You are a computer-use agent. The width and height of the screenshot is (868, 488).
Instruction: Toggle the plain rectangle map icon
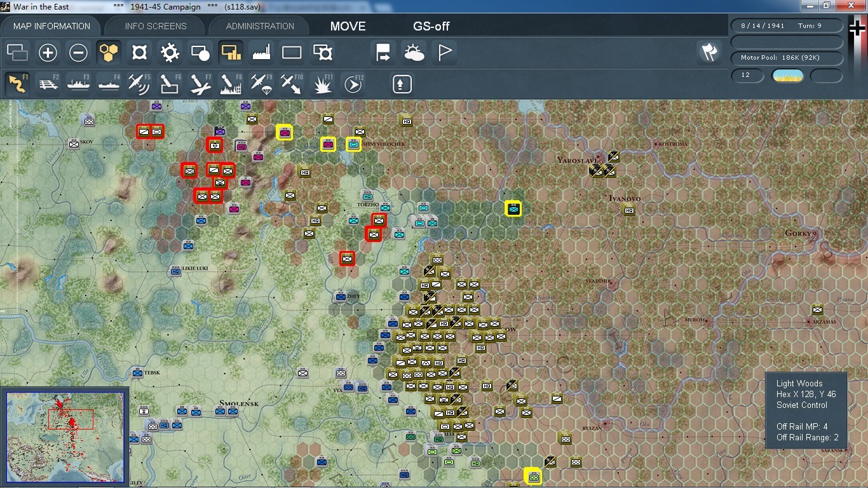click(x=292, y=53)
